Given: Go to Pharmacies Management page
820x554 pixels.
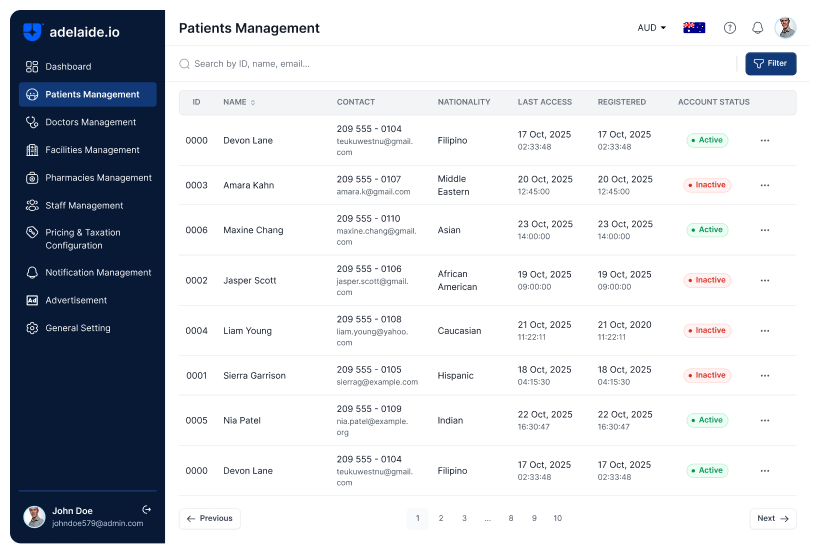Looking at the screenshot, I should (98, 178).
